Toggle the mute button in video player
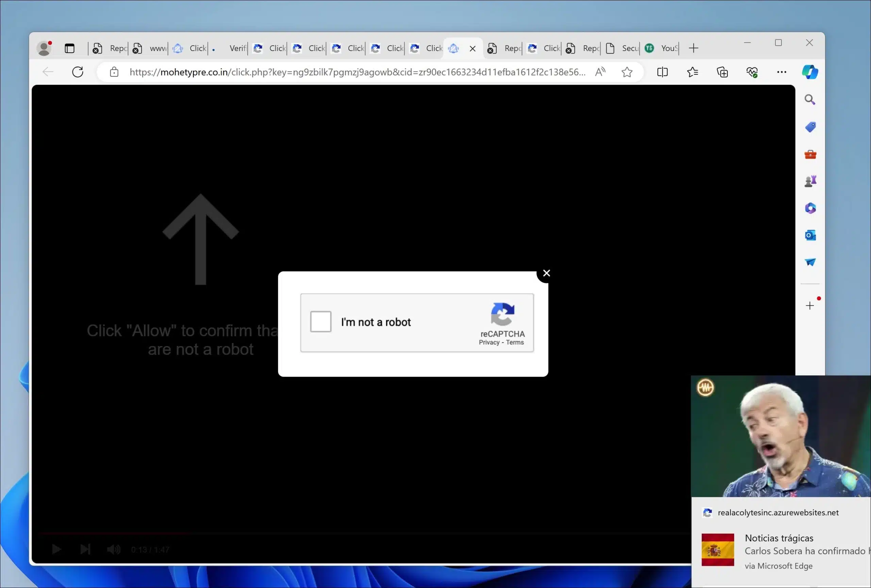This screenshot has height=588, width=871. (x=113, y=550)
